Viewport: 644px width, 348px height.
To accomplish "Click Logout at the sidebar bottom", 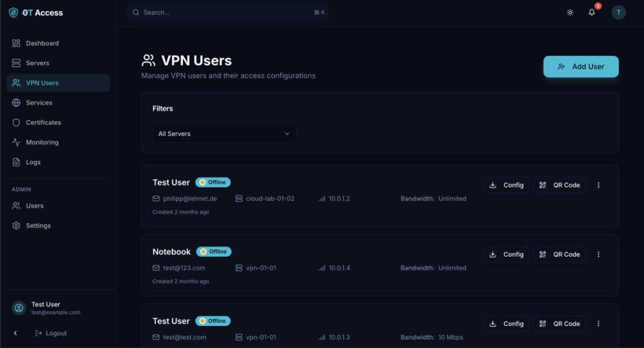I will 51,333.
